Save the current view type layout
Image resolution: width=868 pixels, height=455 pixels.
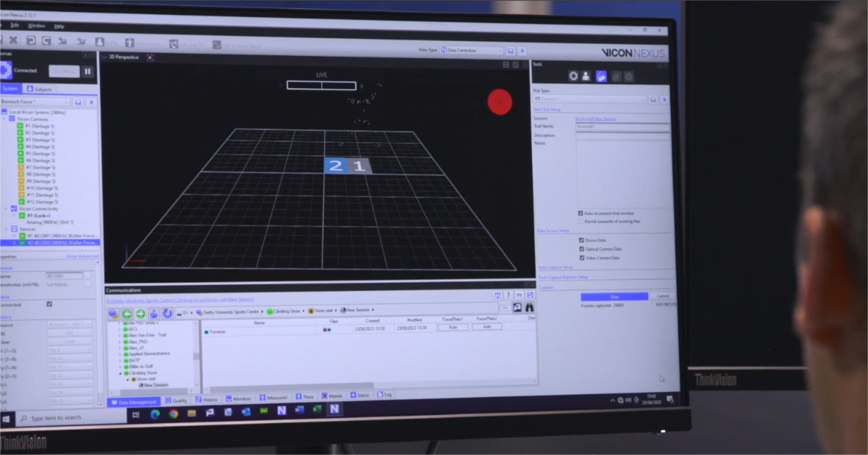[511, 51]
